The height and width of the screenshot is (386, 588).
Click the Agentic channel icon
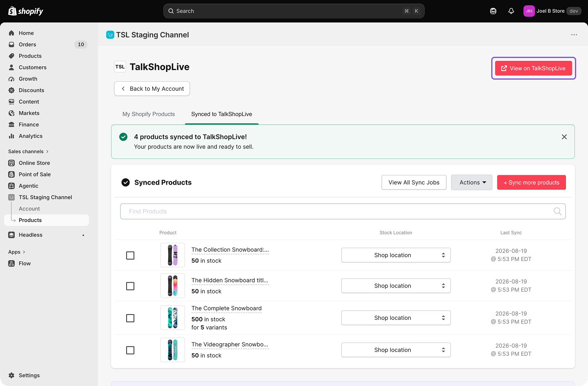coord(11,186)
